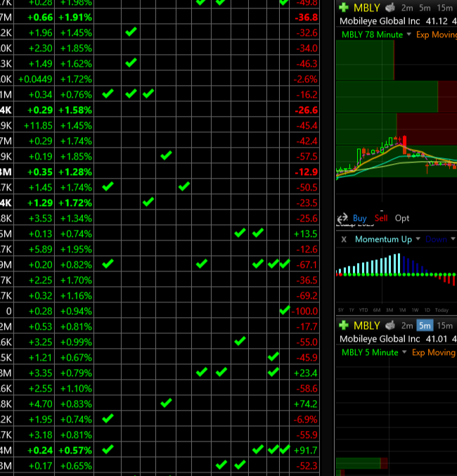
Task: Click the gray factory icon in top MBLY chart header
Action: coord(390,8)
